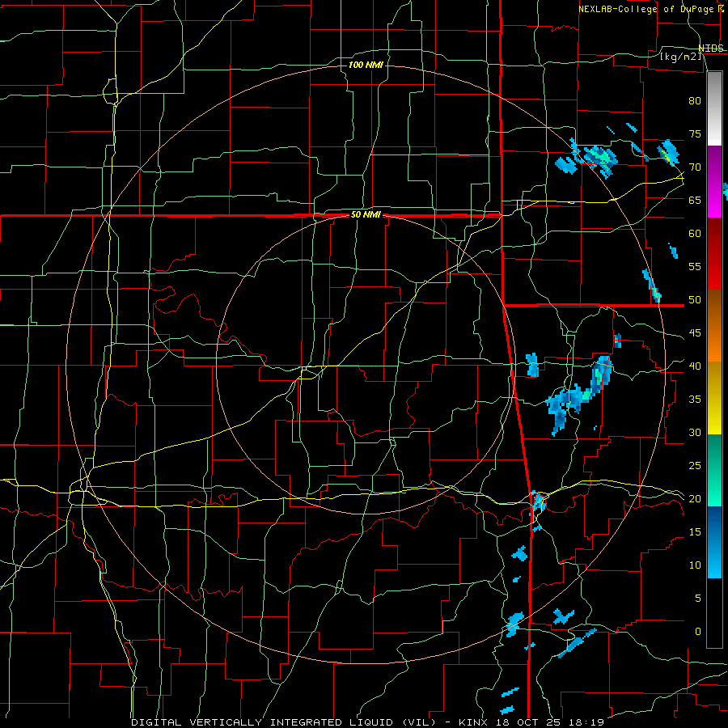Click the scale value 25
This screenshot has width=728, height=728.
[695, 466]
